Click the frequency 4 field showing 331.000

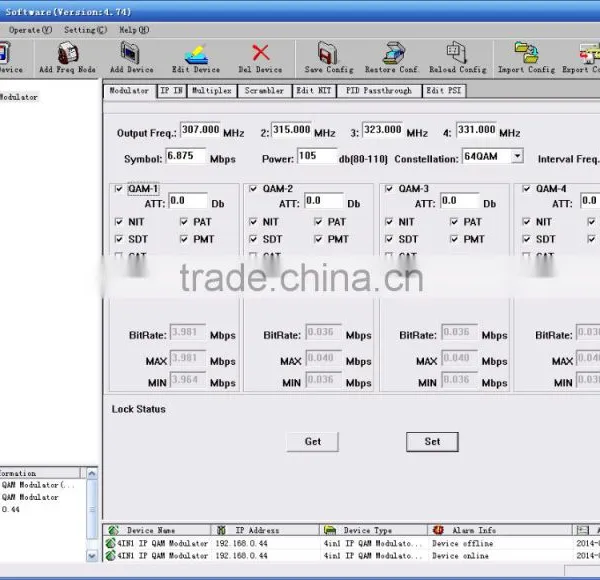coord(476,130)
